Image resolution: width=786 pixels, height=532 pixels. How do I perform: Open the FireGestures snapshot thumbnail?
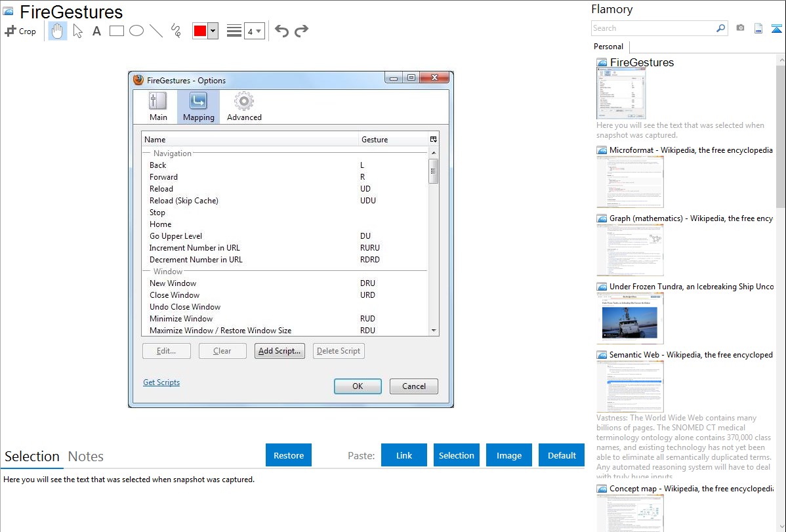point(621,94)
